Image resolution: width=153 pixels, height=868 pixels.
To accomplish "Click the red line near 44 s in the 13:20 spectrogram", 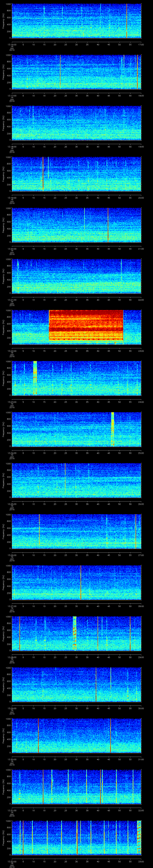I will click(108, 225).
